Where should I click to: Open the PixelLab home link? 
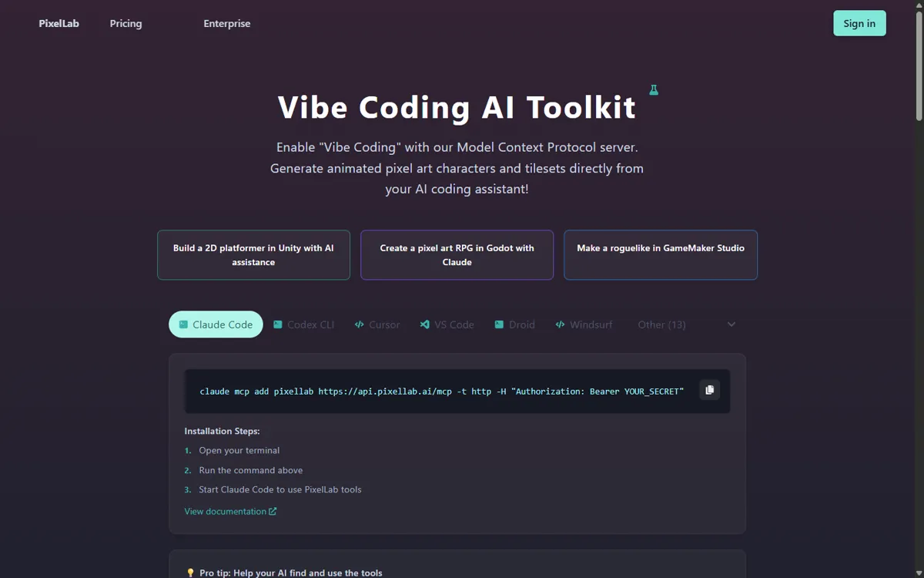(x=59, y=23)
